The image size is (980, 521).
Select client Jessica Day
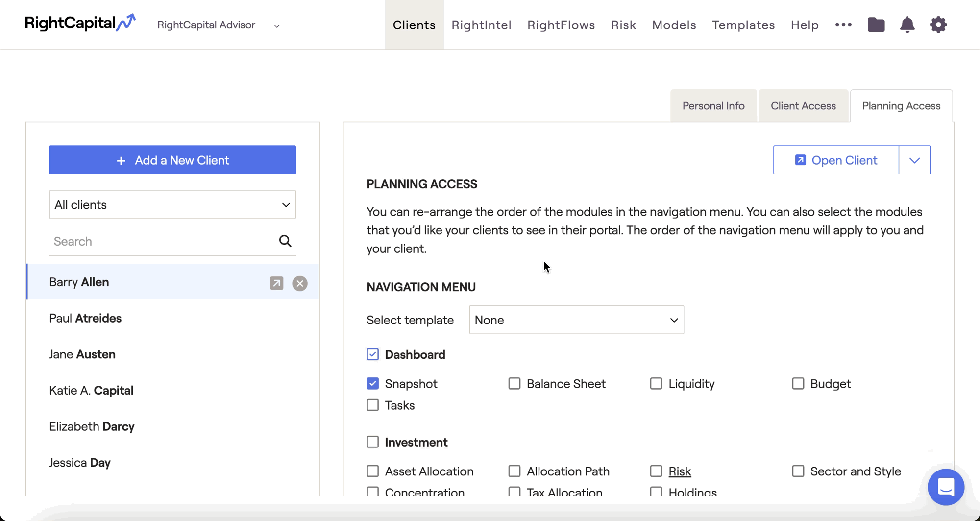click(172, 462)
